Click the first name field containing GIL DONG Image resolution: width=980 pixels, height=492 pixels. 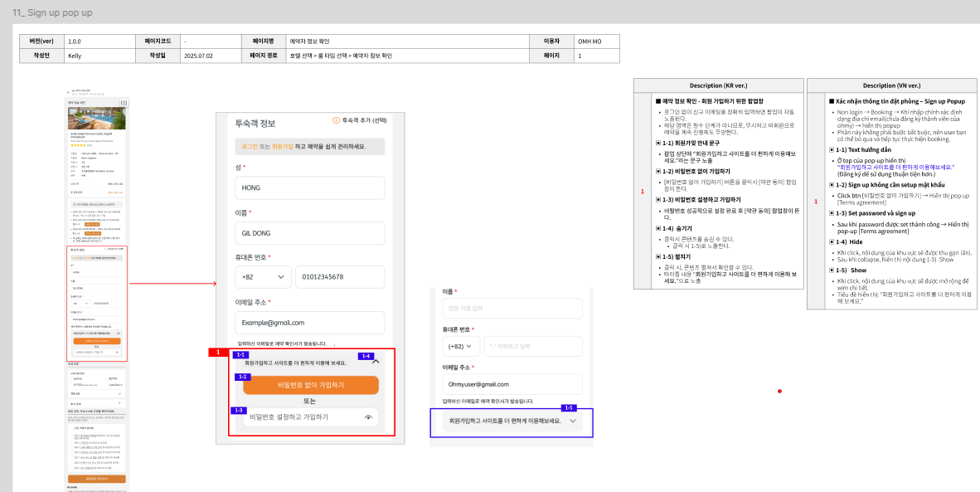coord(309,233)
